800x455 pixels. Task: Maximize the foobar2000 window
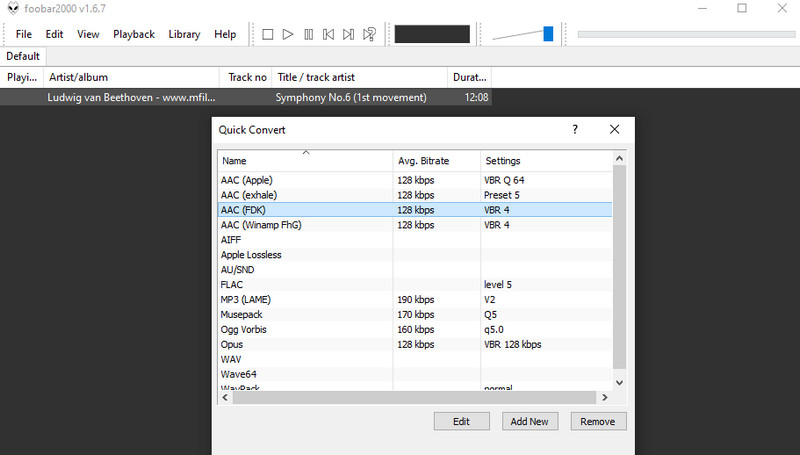tap(742, 8)
